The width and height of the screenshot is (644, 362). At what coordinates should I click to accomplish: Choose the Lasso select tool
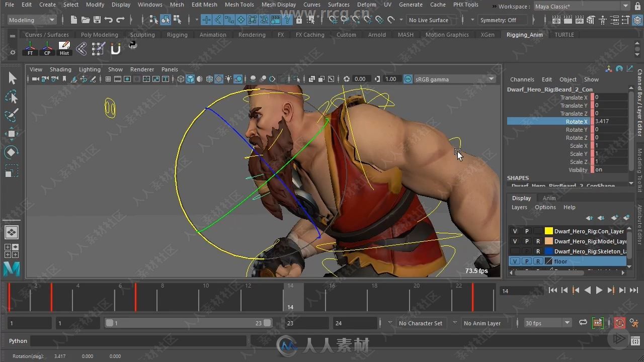(12, 97)
